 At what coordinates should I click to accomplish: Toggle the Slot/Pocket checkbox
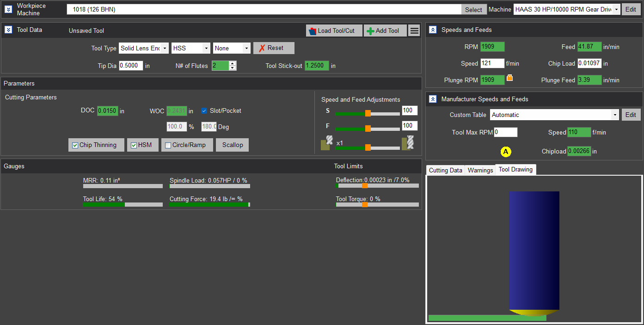tap(204, 111)
